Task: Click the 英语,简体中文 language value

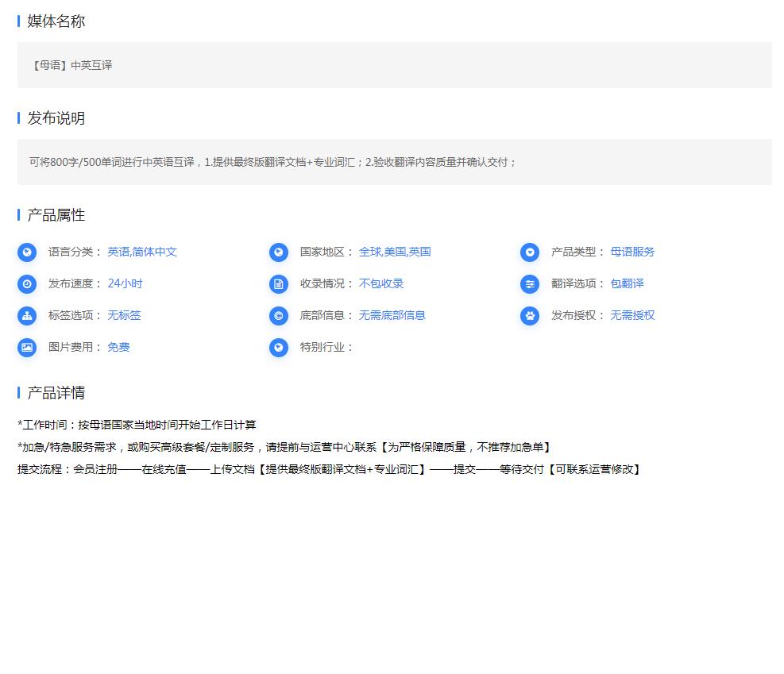Action: coord(142,252)
